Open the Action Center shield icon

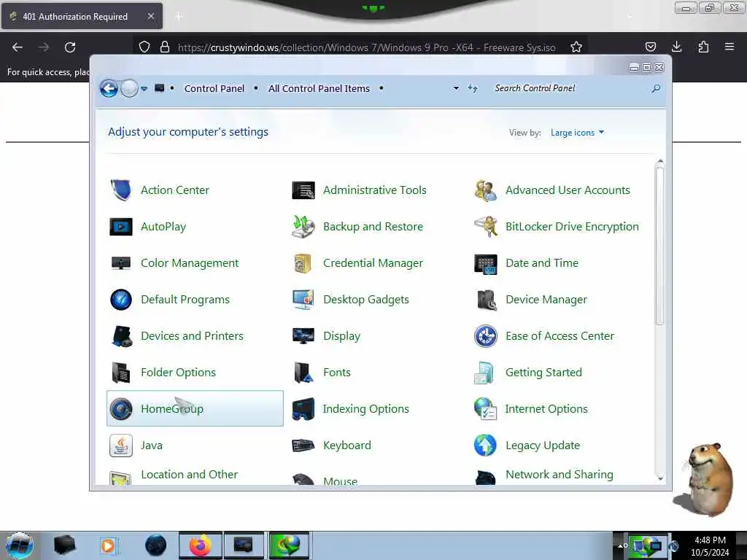121,190
